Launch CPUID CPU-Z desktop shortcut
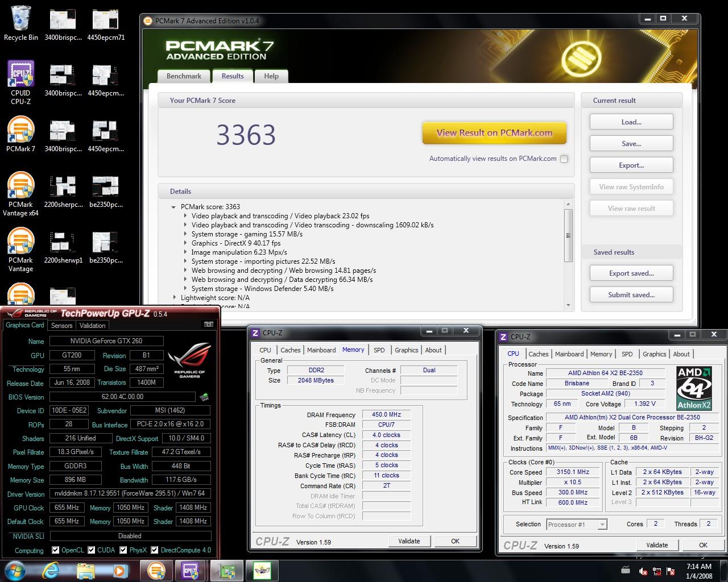728x582 pixels. (21, 82)
